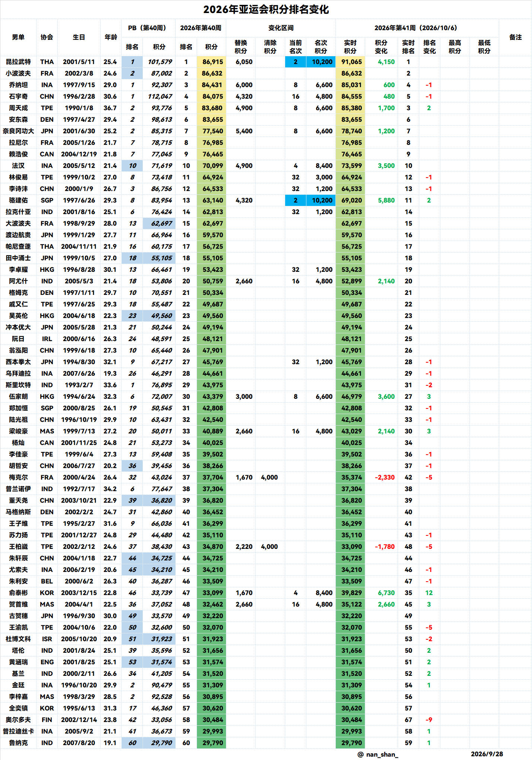Click the title 2026年亚运会积分排名变化
Viewport: 532px width, 760px height.
[x=266, y=9]
